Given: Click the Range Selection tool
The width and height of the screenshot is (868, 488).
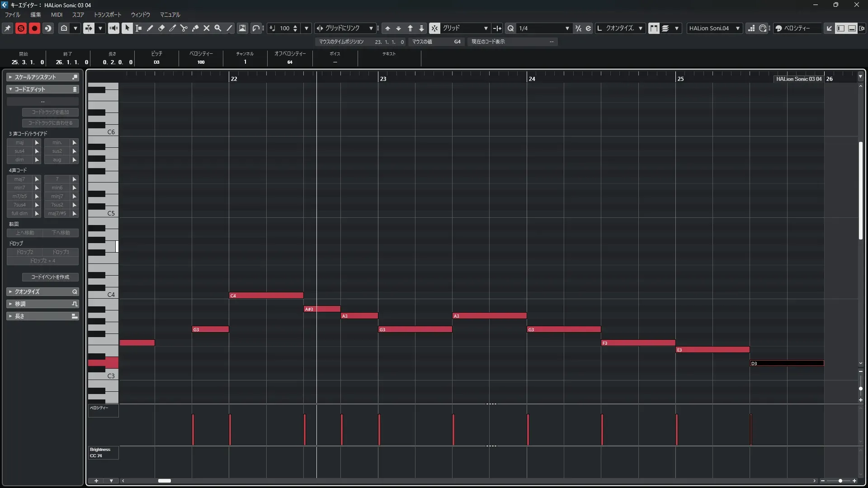Looking at the screenshot, I should [139, 28].
